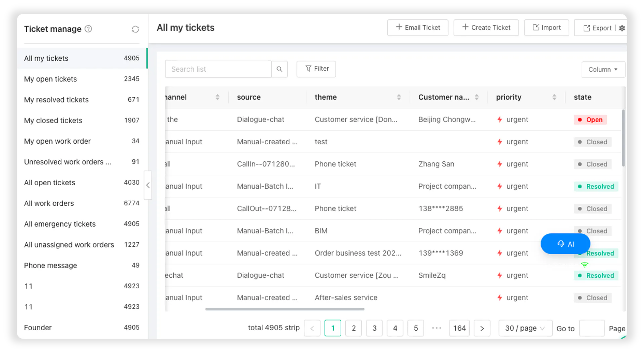Go to the previous page arrow
The image size is (644, 353).
pyautogui.click(x=312, y=328)
